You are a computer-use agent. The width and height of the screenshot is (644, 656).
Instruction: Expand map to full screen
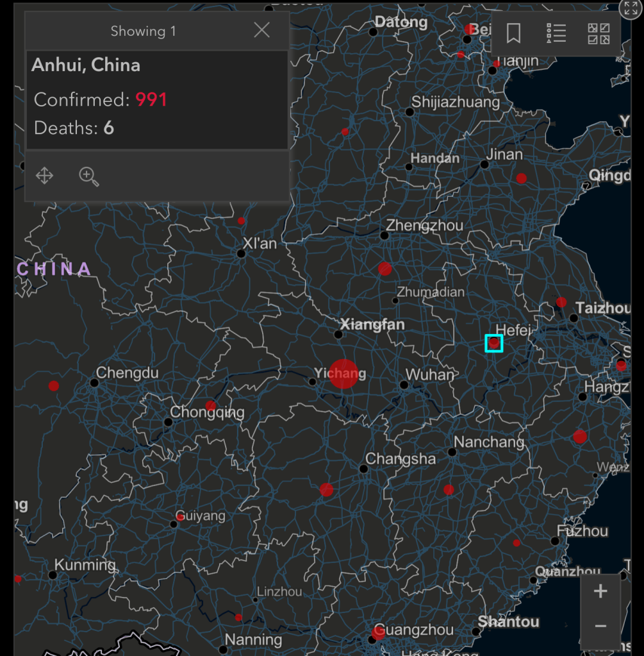(x=631, y=8)
